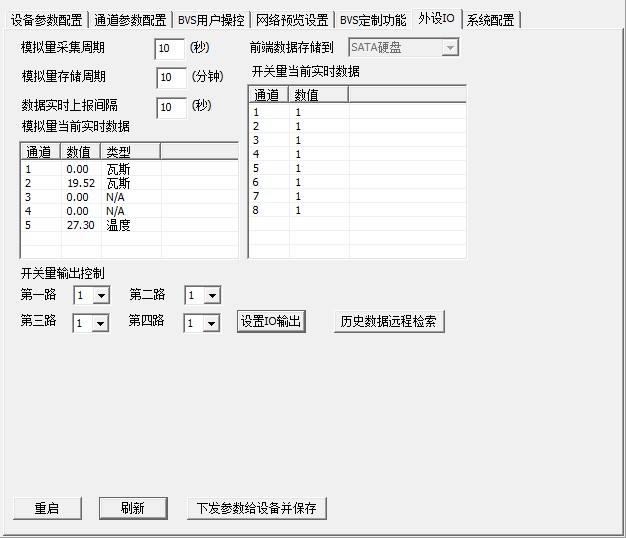The width and height of the screenshot is (626, 538).
Task: Select the 温度 row in analog data list
Action: pyautogui.click(x=118, y=226)
